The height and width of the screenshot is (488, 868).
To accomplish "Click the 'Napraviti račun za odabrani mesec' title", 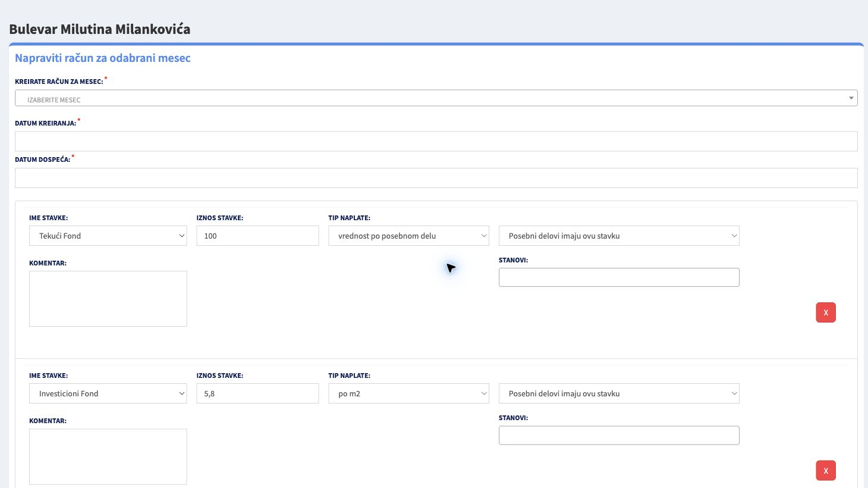I will pyautogui.click(x=103, y=58).
